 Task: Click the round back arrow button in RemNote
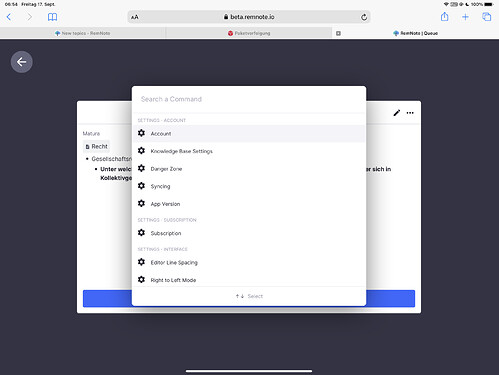pos(22,62)
